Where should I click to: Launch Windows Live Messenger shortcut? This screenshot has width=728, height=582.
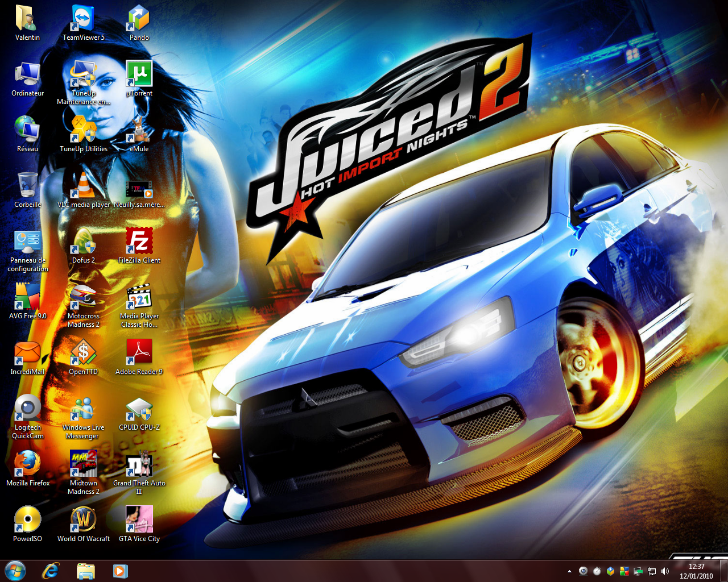click(x=84, y=417)
